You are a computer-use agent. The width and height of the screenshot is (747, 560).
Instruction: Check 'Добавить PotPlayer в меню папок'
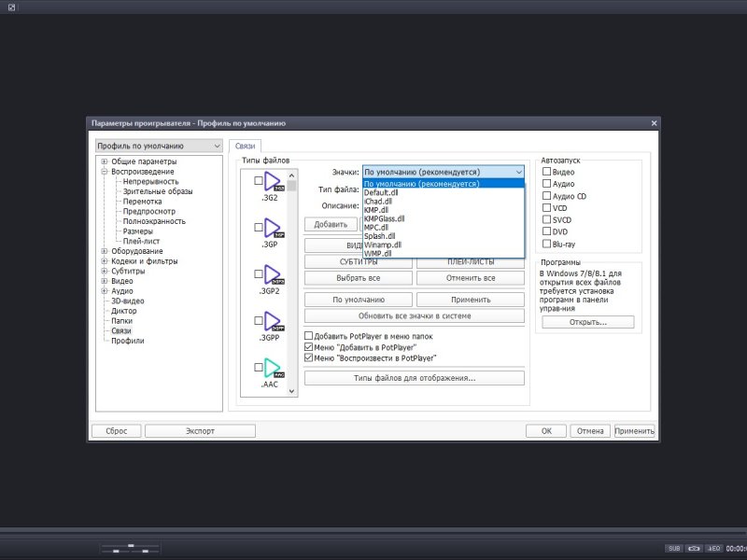pyautogui.click(x=309, y=336)
